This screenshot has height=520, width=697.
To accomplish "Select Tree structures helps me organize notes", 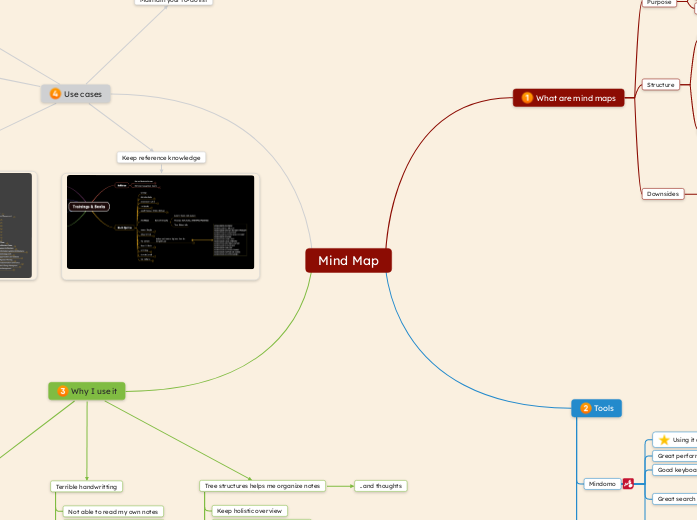I will point(262,486).
